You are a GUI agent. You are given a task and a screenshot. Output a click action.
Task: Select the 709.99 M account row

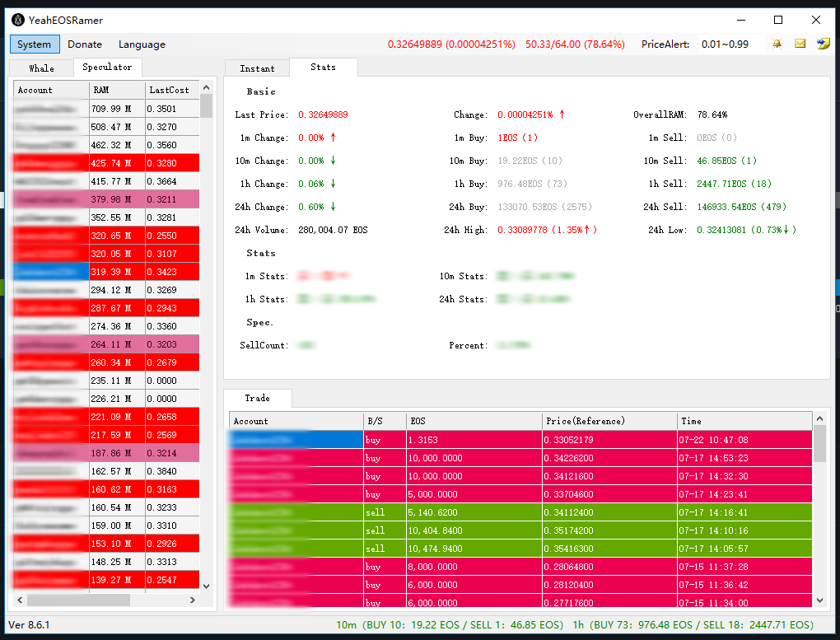[106, 109]
